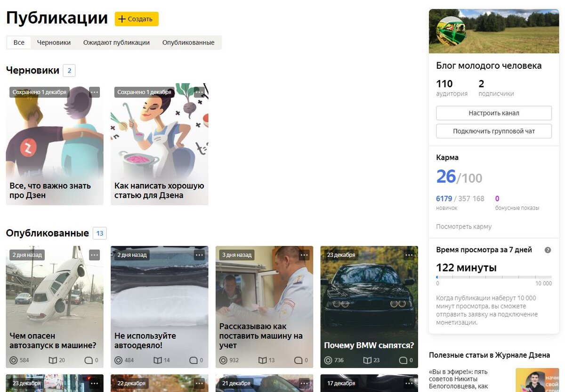Click views icon showing 736

[x=328, y=360]
